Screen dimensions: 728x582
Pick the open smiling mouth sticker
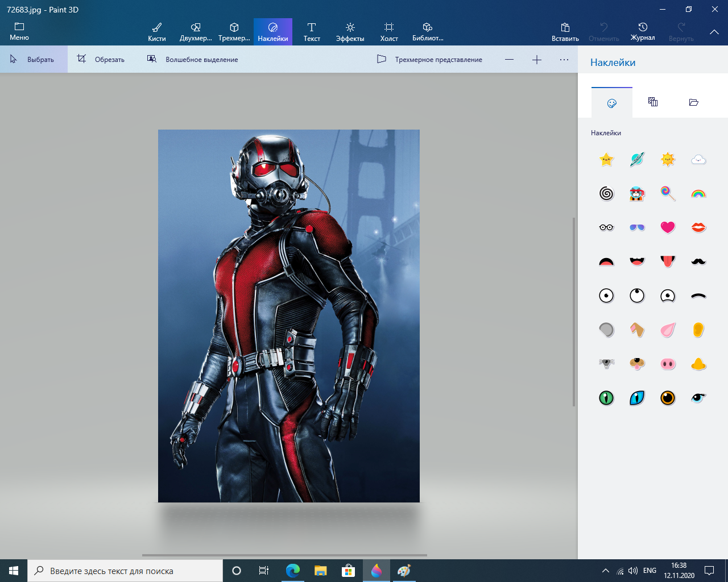[638, 261]
